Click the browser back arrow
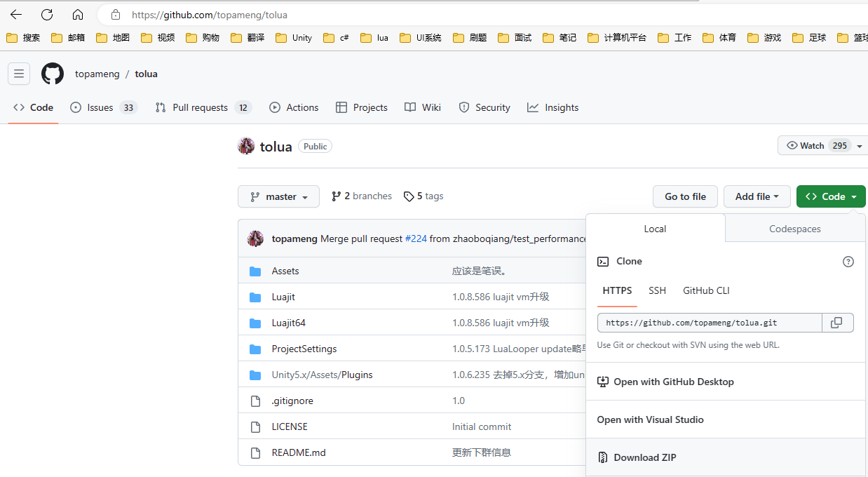Screen dimensions: 868x477 16,15
